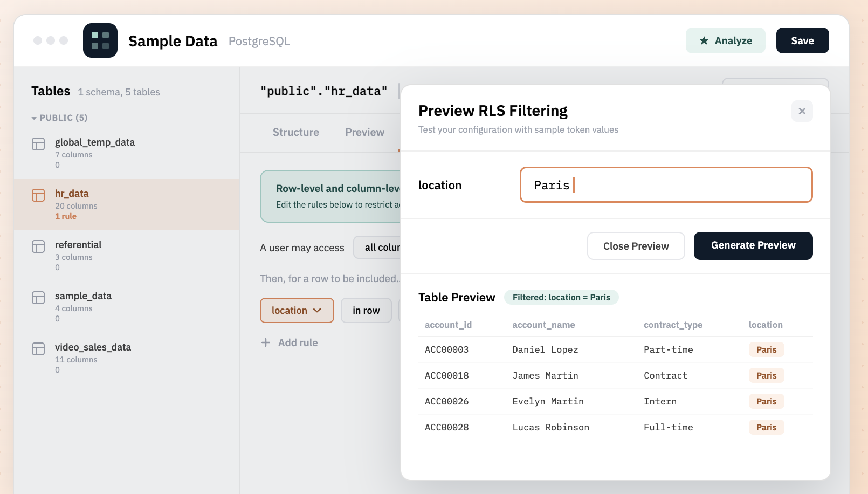
Task: Select the referential table
Action: point(127,256)
